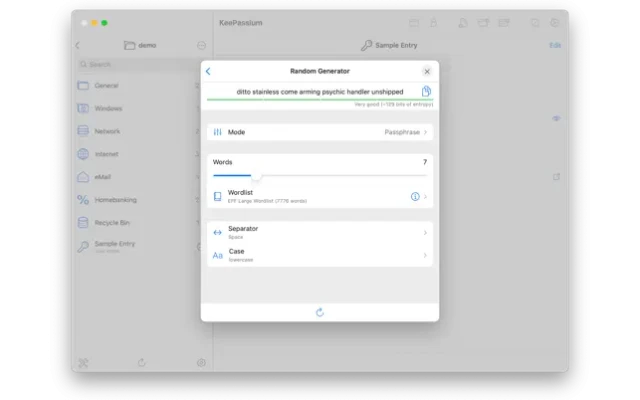Expand the Separator options row
This screenshot has height=400, width=640.
point(320,232)
